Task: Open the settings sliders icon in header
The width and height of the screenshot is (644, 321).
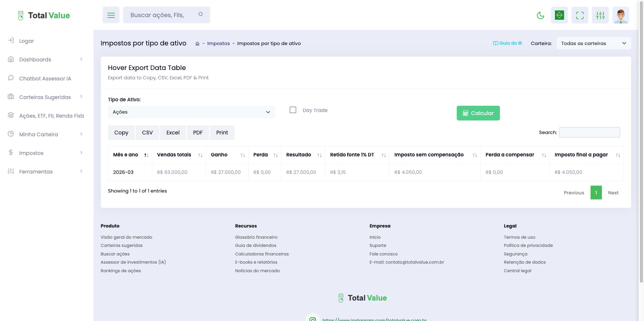Action: [x=600, y=15]
